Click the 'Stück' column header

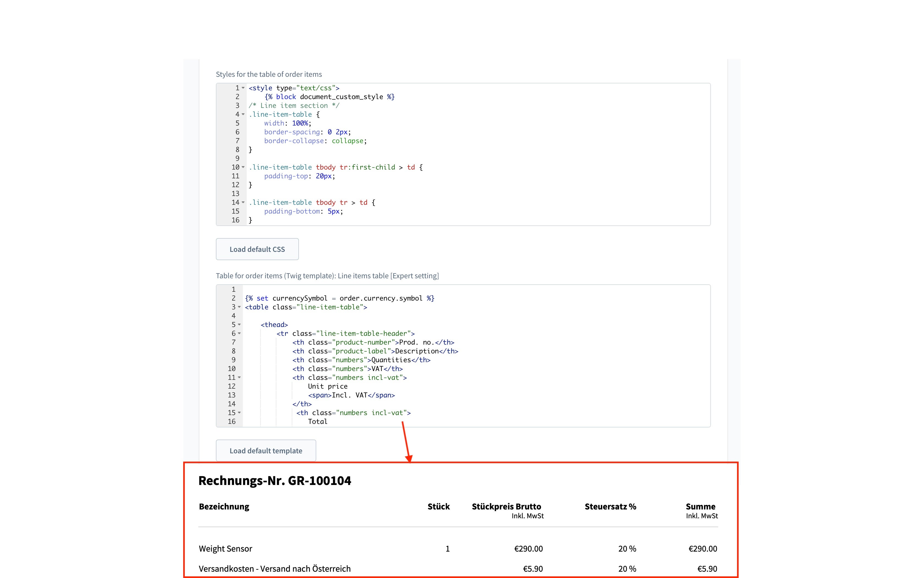coord(438,506)
